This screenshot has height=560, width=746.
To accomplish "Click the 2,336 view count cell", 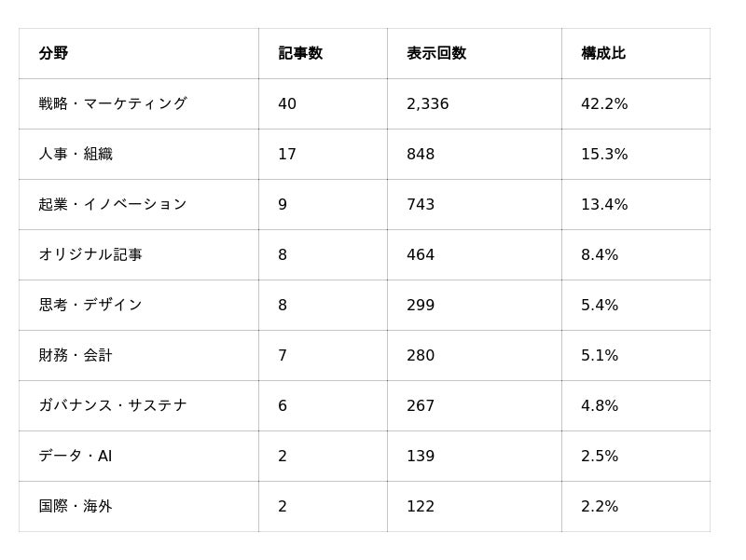I will coord(475,103).
